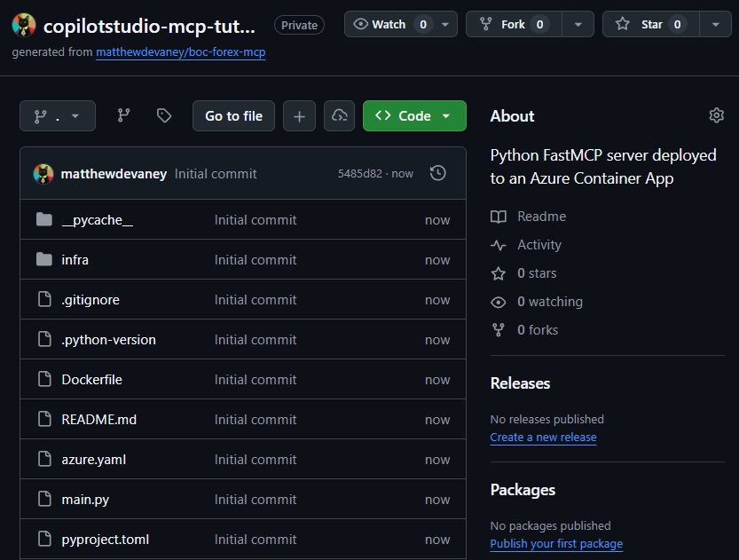Click the Go to file button
The image size is (739, 560).
click(x=234, y=116)
